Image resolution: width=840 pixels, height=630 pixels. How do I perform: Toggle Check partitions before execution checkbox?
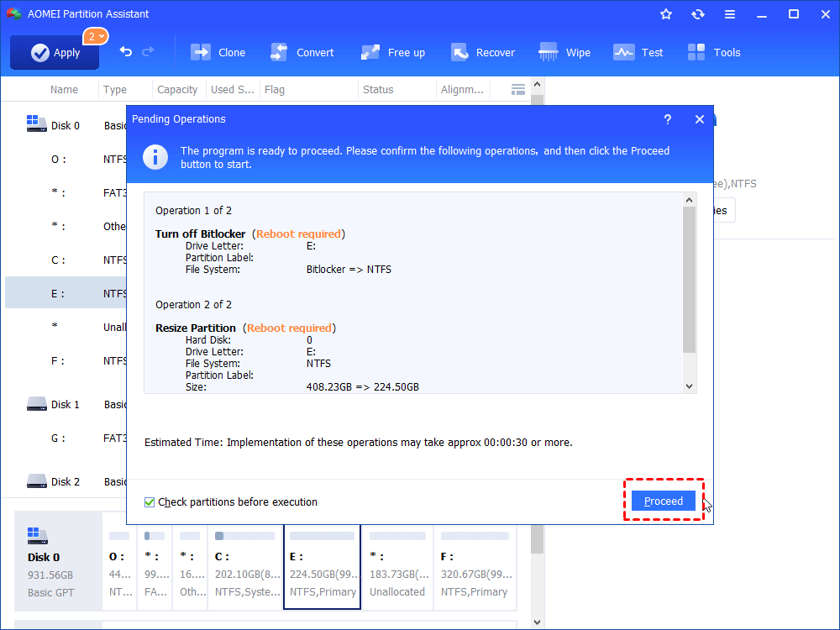tap(150, 502)
